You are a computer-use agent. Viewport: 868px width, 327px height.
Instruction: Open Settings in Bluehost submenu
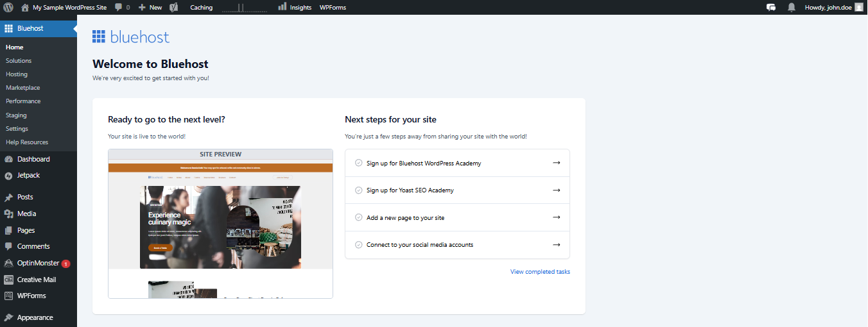point(17,129)
